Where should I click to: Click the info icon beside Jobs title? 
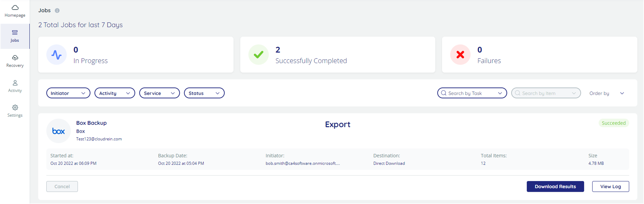57,10
